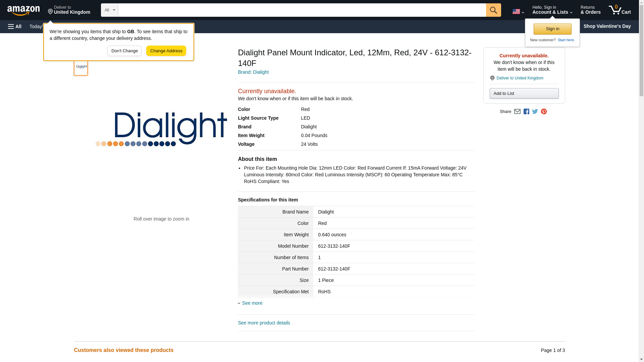Click the Amazon logo
The image size is (644, 362).
pos(23,10)
